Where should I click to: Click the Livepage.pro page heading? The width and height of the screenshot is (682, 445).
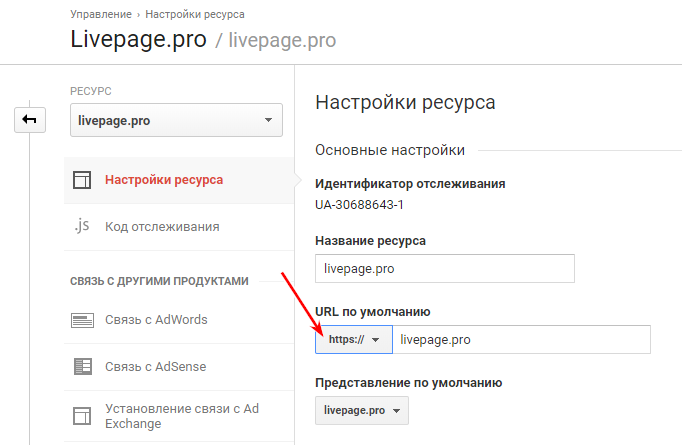(x=138, y=40)
